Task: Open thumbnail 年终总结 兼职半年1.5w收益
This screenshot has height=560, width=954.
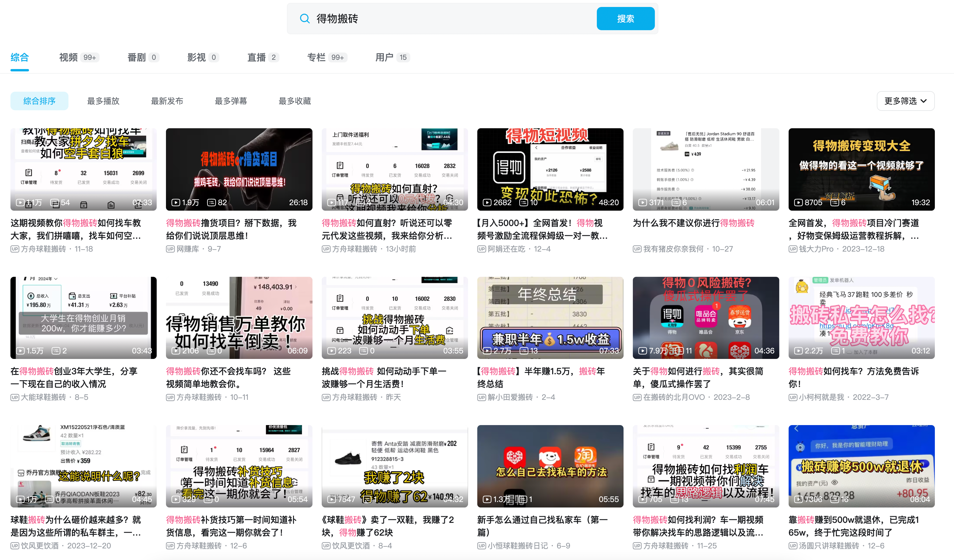Action: [550, 318]
